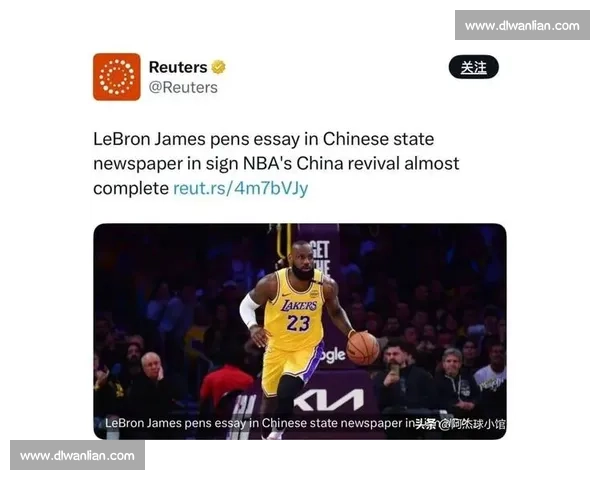Open the LeBron James article preview image
Viewport: 600px width, 480px height.
300,331
